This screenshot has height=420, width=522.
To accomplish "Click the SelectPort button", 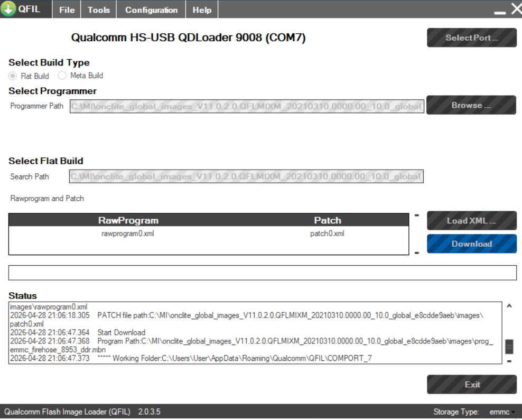I will pos(471,38).
